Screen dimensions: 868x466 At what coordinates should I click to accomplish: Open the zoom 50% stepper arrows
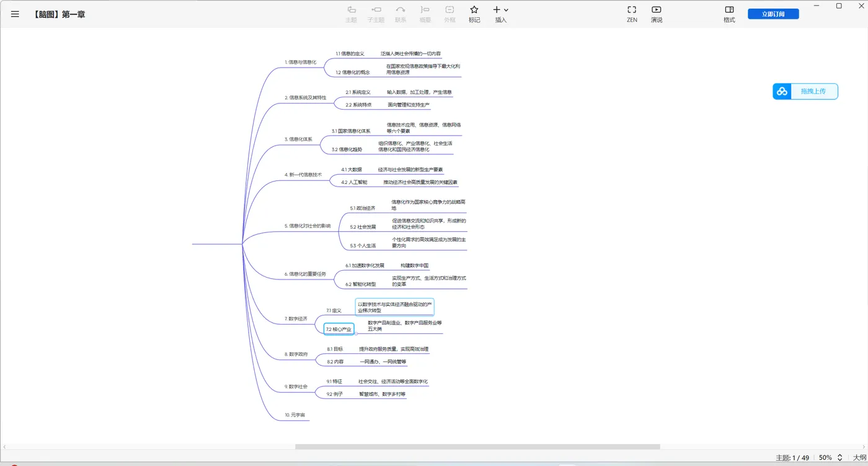coord(840,458)
